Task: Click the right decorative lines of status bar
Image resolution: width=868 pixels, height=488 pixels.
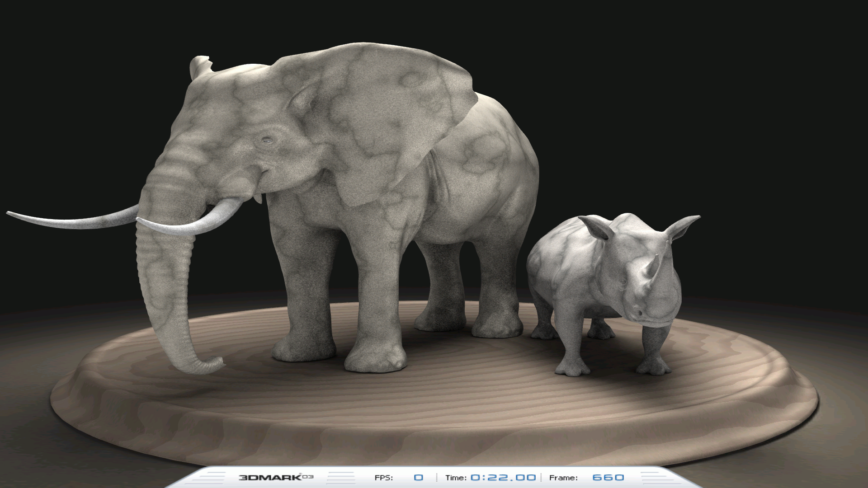Action: [656, 478]
